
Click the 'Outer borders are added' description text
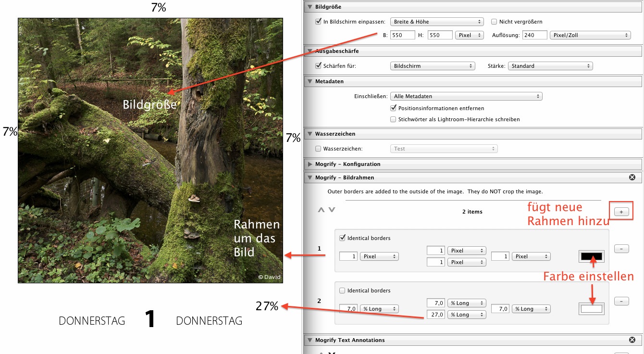pyautogui.click(x=435, y=191)
